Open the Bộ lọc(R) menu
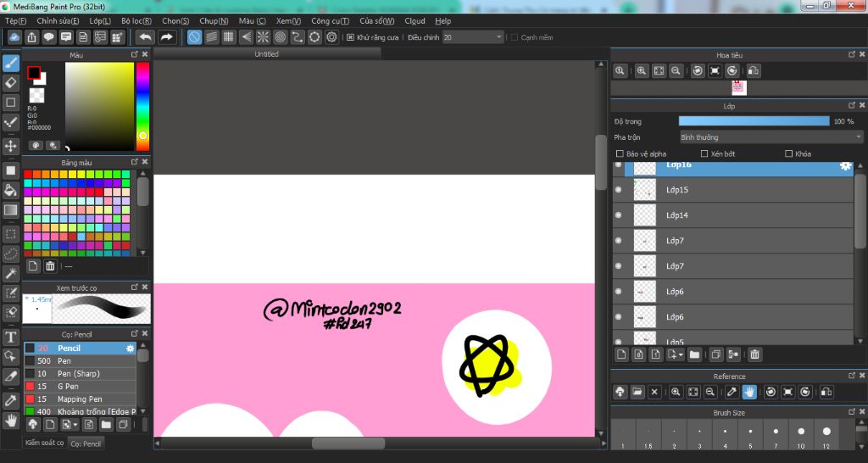 [136, 21]
